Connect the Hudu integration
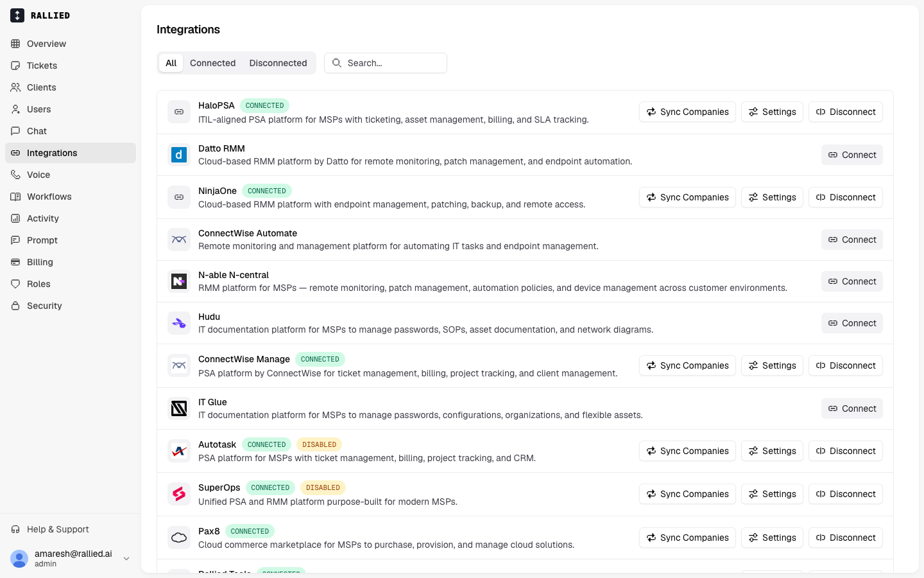The height and width of the screenshot is (578, 924). coord(852,323)
